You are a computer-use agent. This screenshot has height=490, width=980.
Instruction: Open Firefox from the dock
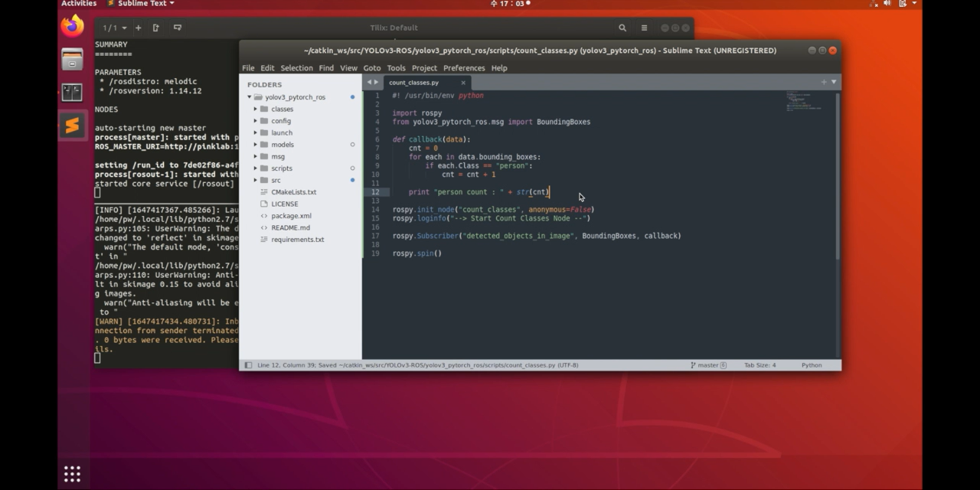point(72,26)
